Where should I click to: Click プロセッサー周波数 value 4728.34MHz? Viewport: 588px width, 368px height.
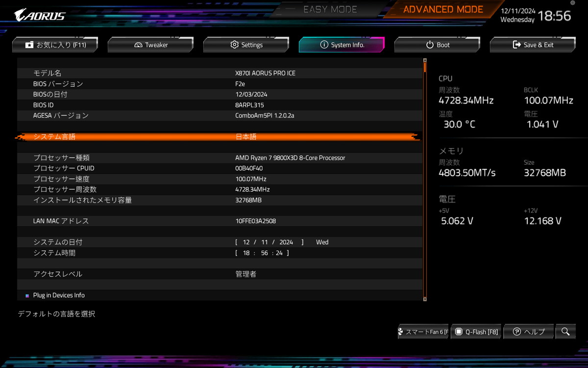[x=252, y=189]
